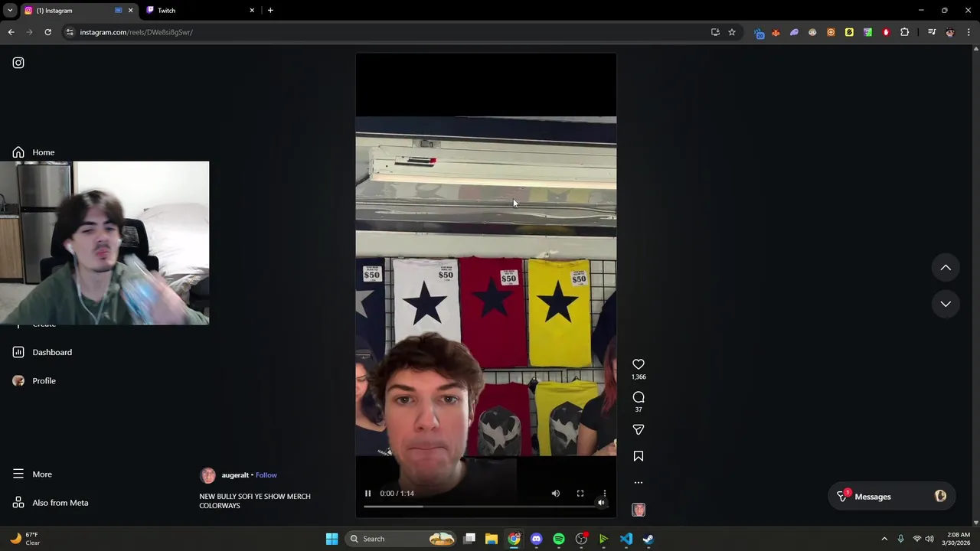Open Spotify from the taskbar

click(x=559, y=539)
